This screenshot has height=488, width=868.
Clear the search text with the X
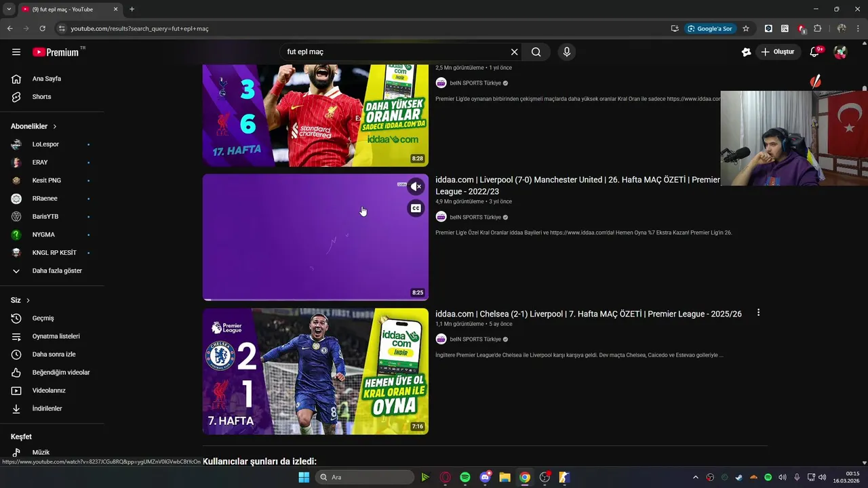(x=514, y=52)
